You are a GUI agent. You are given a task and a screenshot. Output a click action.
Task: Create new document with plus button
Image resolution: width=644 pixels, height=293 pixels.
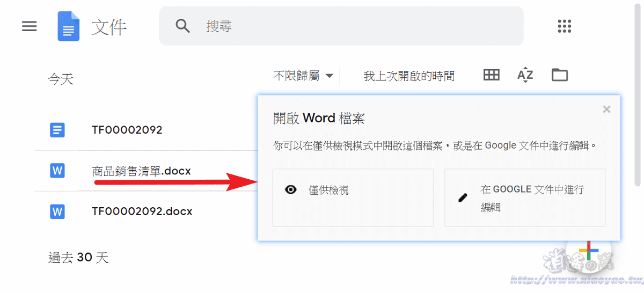click(x=589, y=252)
